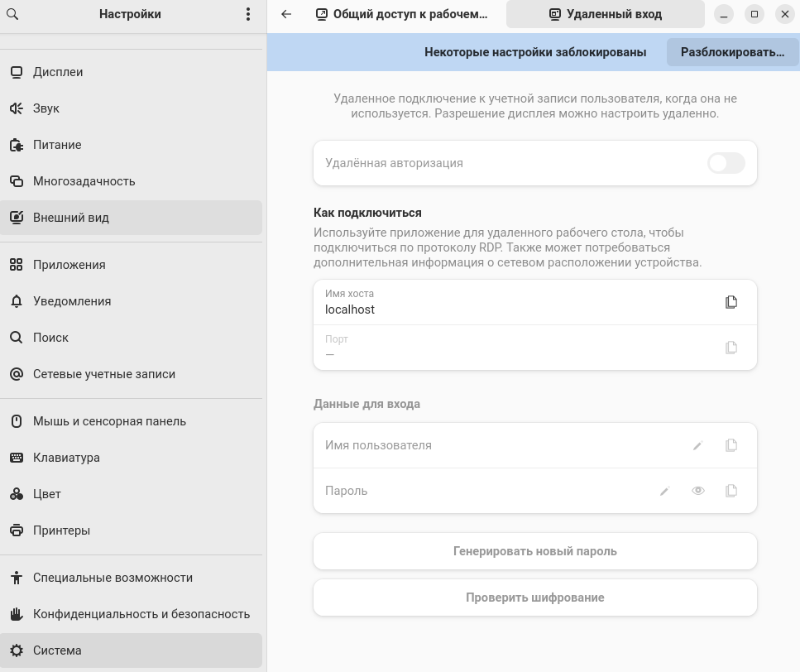
Task: Toggle the Удалённая авторизация switch
Action: pyautogui.click(x=726, y=163)
